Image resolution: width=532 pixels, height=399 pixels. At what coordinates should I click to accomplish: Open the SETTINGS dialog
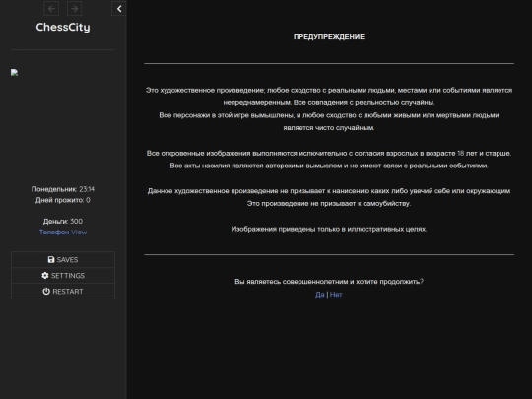[x=63, y=276]
